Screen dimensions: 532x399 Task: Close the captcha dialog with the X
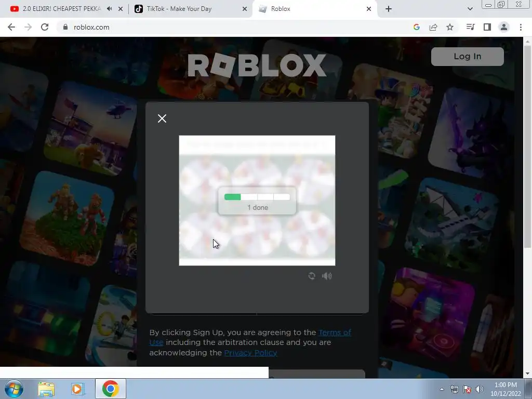pyautogui.click(x=162, y=118)
